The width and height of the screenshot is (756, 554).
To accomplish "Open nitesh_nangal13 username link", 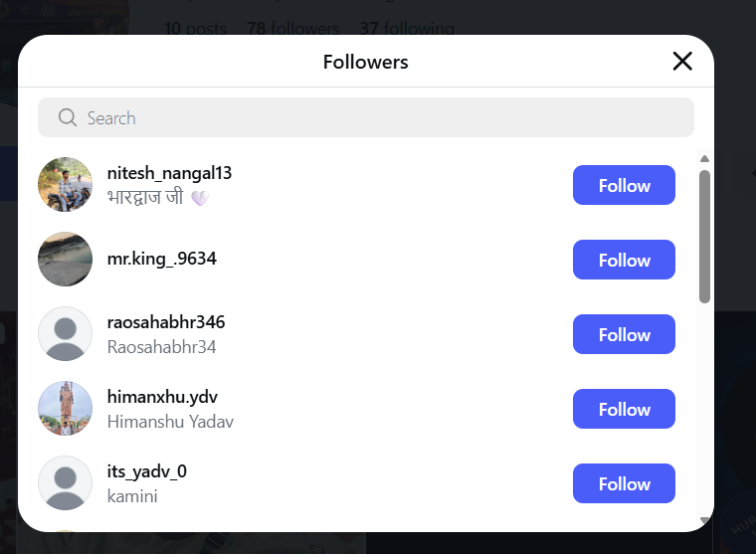I will click(169, 173).
